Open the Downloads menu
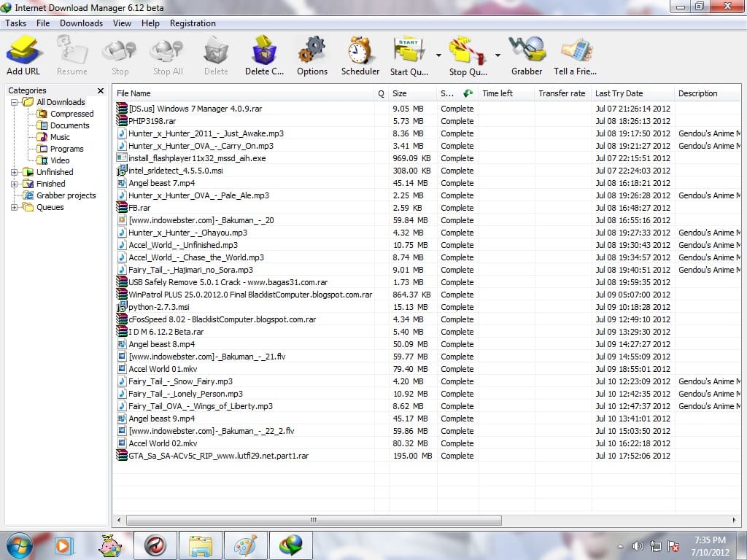 tap(80, 23)
